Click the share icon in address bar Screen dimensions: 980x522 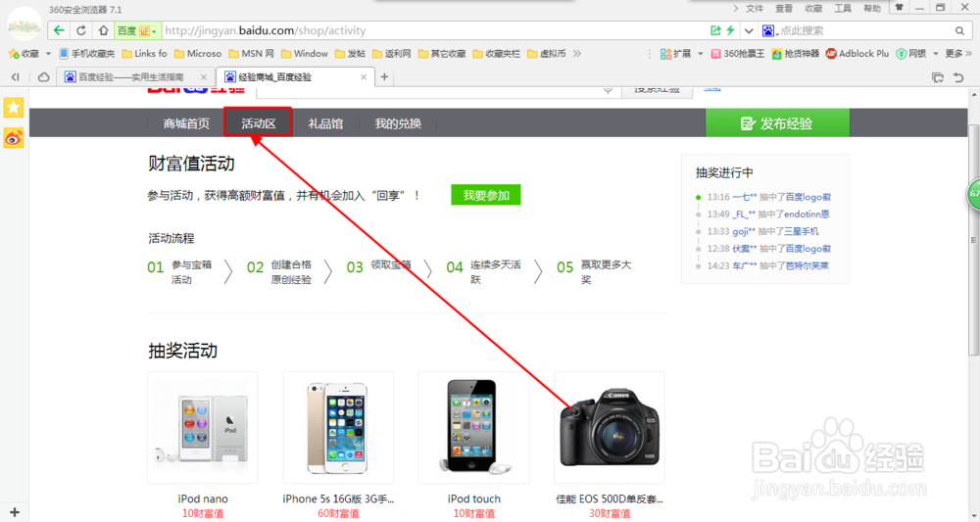point(715,30)
